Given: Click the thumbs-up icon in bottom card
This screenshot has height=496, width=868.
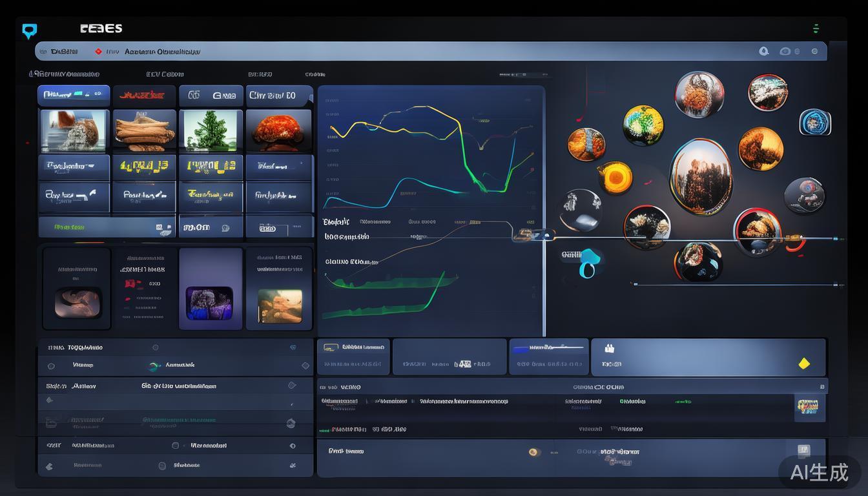Looking at the screenshot, I should (608, 349).
